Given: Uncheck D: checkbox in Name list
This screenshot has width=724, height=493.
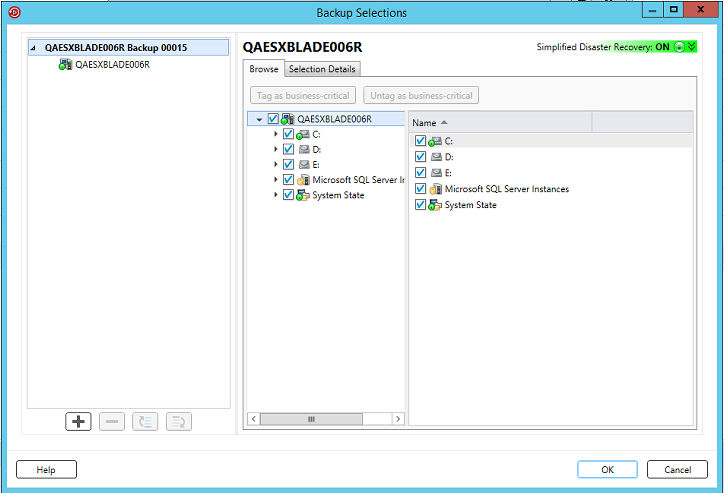Looking at the screenshot, I should 420,157.
